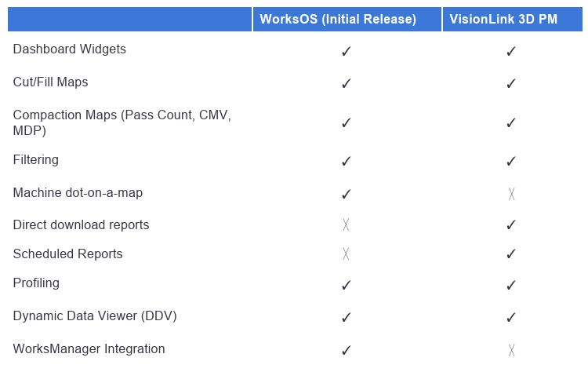This screenshot has height=372, width=588.
Task: Click the Machine dot-on-a-map label
Action: 78,192
